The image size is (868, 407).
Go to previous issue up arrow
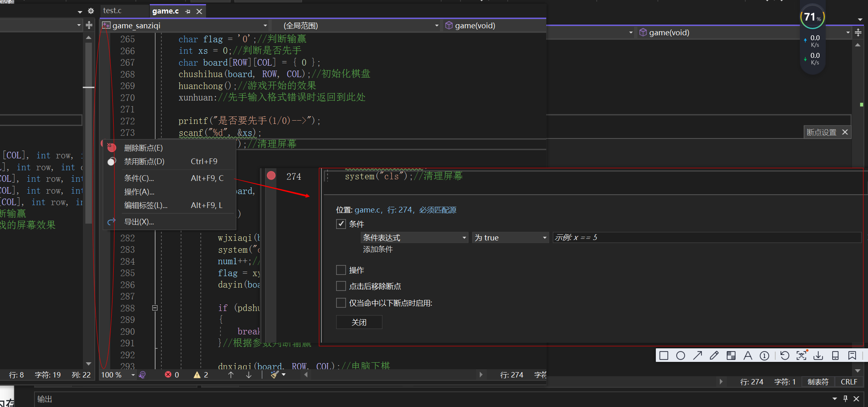pos(231,375)
